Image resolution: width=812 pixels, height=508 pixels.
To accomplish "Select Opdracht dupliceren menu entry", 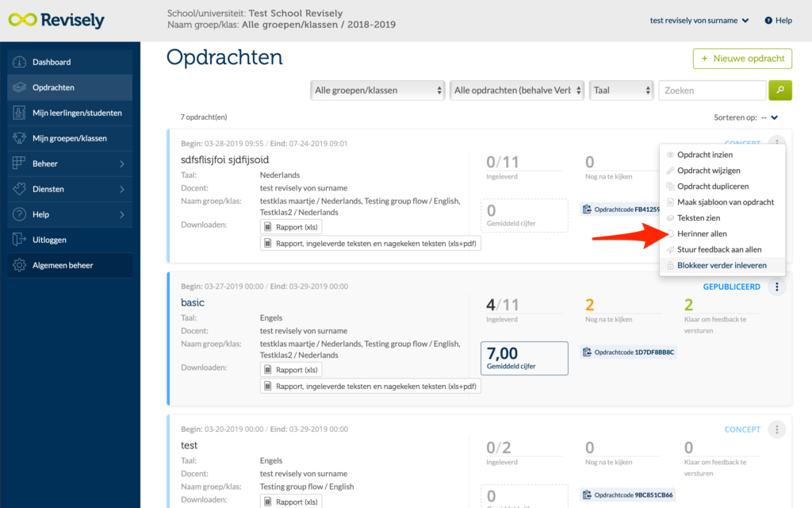I will (x=722, y=186).
